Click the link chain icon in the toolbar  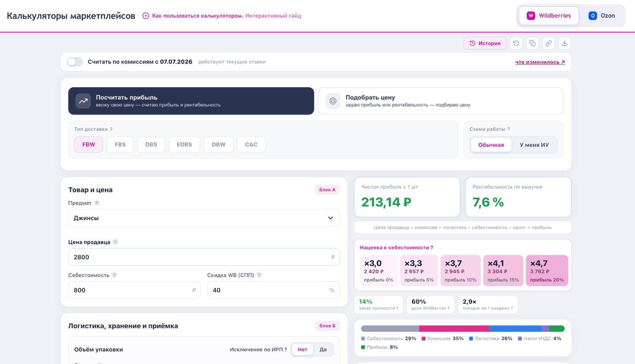[548, 43]
